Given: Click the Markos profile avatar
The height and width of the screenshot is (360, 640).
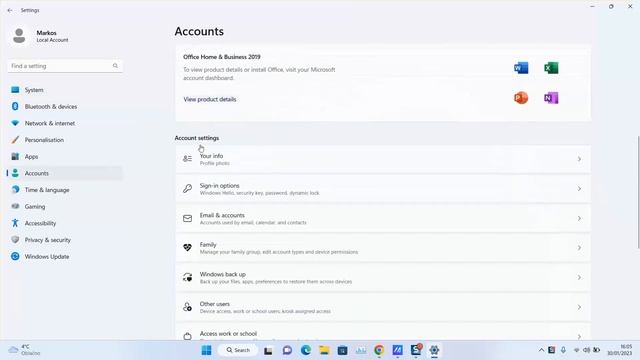Looking at the screenshot, I should 19,36.
